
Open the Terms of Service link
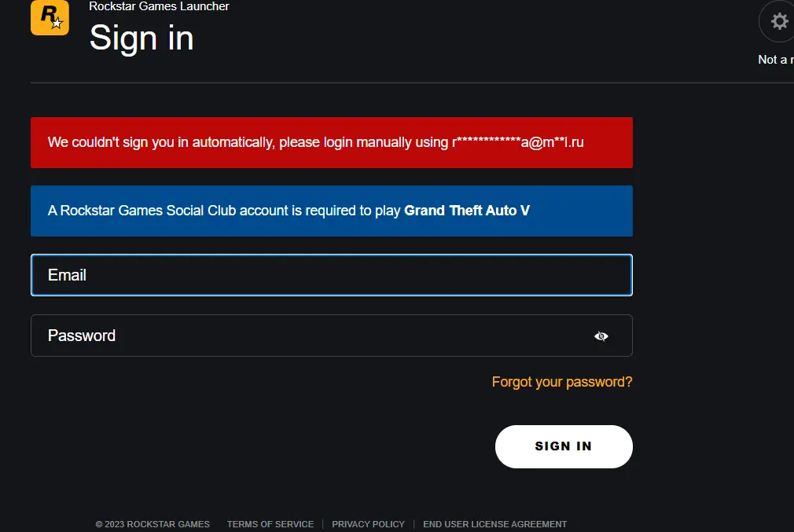pos(270,524)
